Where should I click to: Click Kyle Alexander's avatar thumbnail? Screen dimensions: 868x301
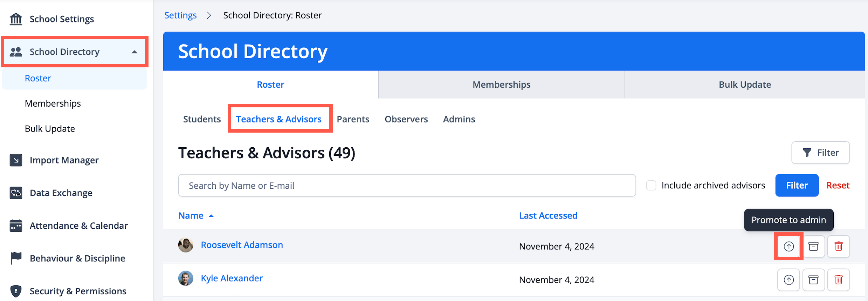pyautogui.click(x=186, y=278)
